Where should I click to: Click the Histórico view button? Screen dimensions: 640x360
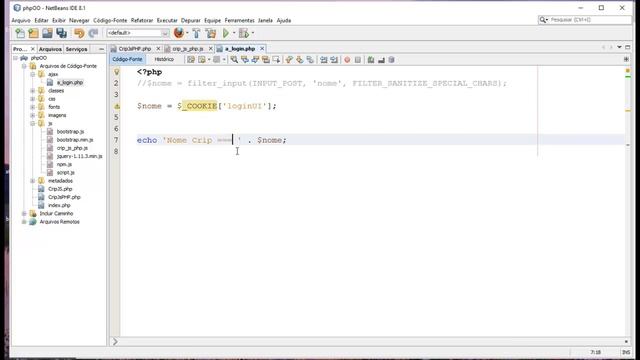164,60
